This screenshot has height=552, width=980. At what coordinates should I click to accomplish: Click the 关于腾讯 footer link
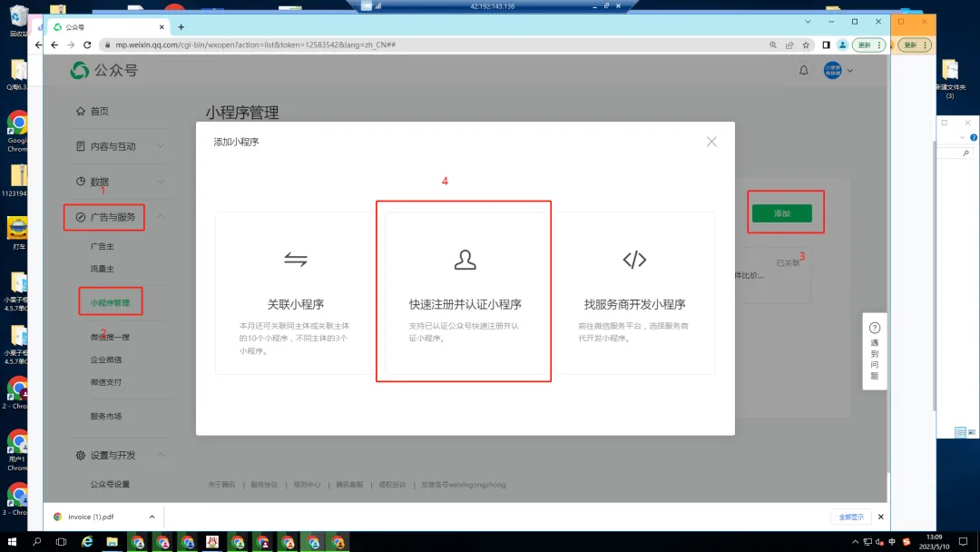[x=221, y=485]
